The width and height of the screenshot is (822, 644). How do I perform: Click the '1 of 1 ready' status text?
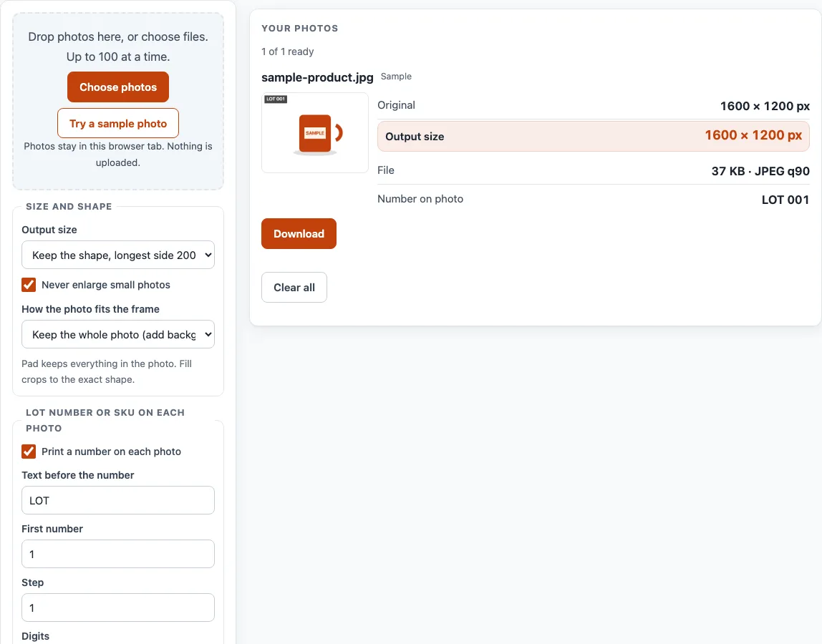pyautogui.click(x=288, y=52)
